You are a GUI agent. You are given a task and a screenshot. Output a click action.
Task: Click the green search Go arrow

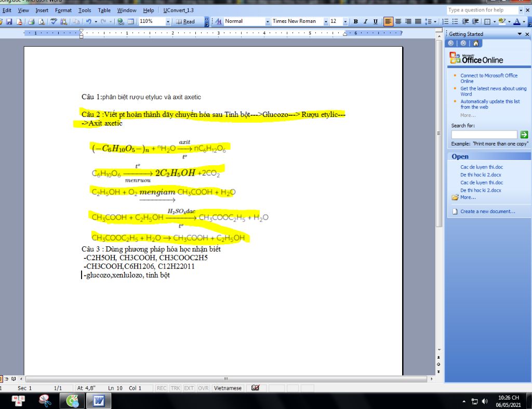click(x=524, y=135)
